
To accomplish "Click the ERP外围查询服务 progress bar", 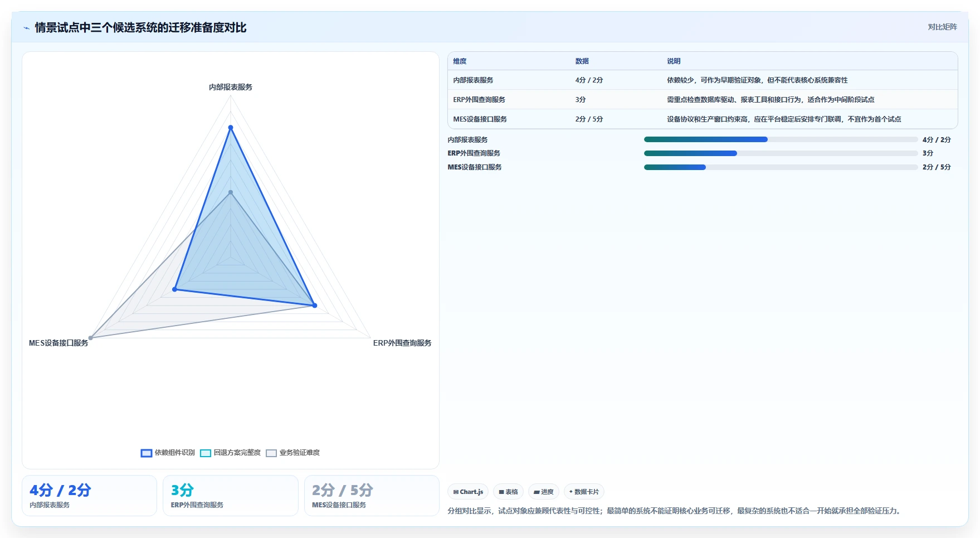I will (x=781, y=153).
